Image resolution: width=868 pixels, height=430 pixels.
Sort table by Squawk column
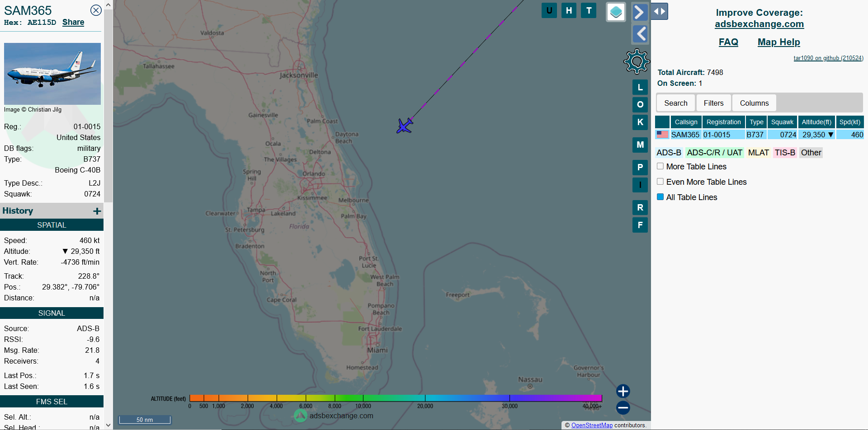782,122
